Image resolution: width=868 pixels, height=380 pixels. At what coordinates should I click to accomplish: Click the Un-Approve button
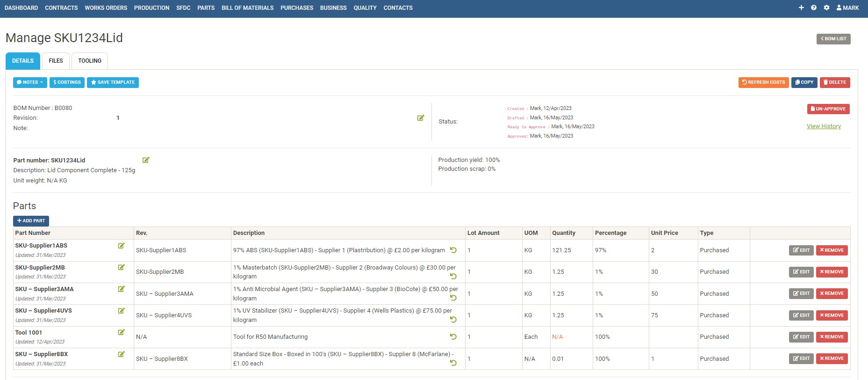click(828, 109)
